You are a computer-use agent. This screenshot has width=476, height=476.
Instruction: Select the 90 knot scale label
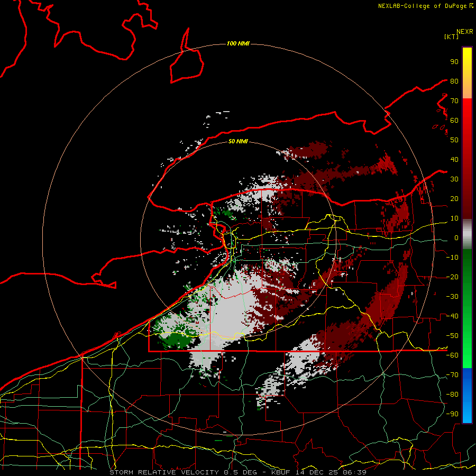454,62
